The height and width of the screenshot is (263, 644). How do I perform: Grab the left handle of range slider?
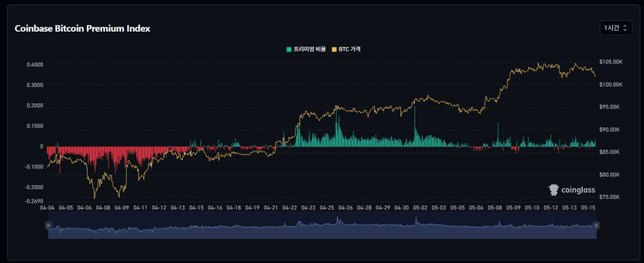pos(48,226)
